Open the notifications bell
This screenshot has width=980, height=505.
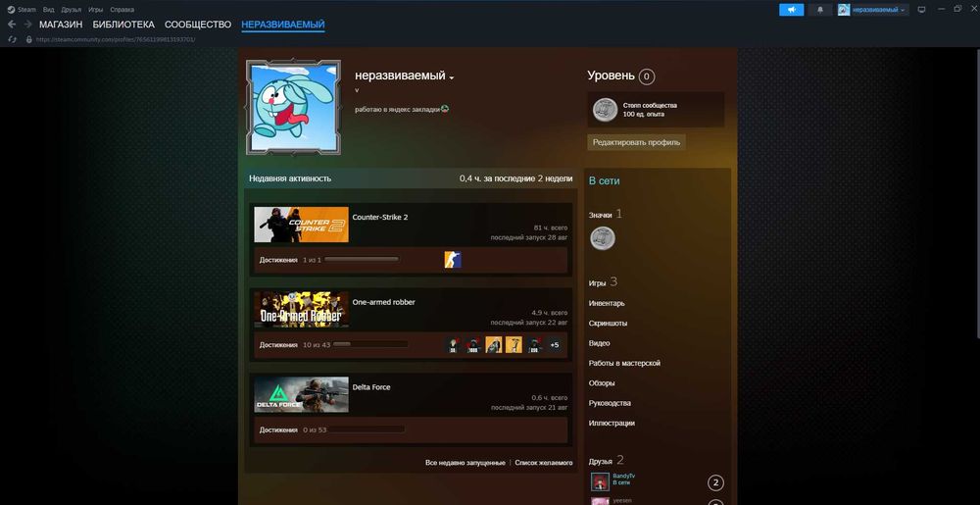tap(820, 10)
